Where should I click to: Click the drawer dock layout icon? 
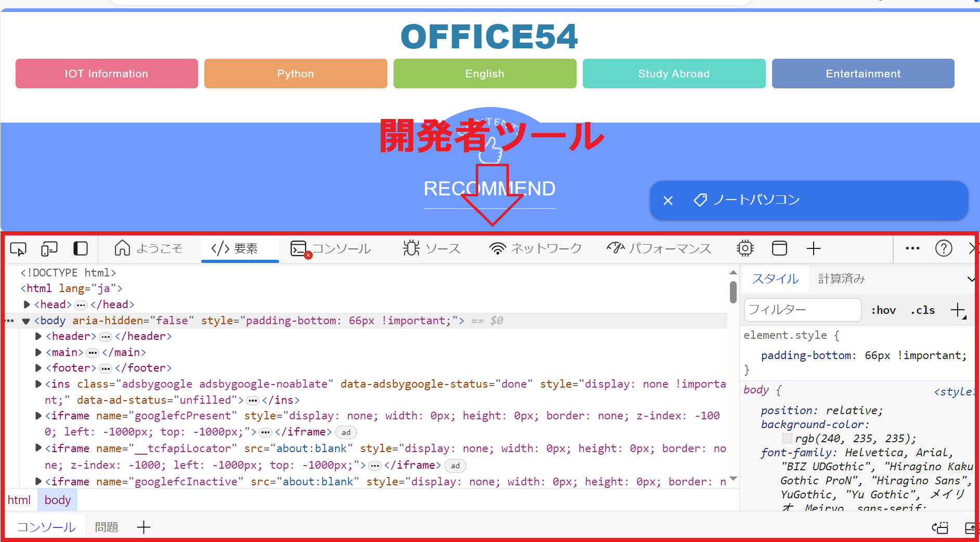tap(940, 528)
